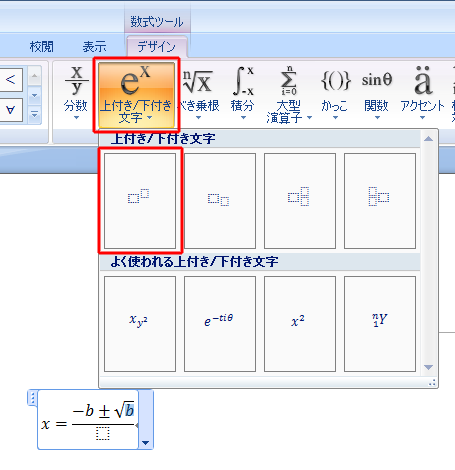Image resolution: width=455 pixels, height=470 pixels.
Task: Open the 大型演算子 large operator gallery
Action: (289, 94)
